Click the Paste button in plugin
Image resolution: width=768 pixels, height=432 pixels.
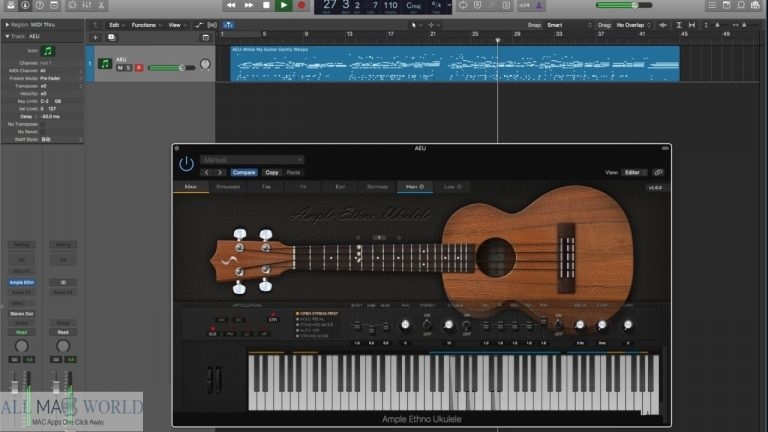pyautogui.click(x=293, y=172)
